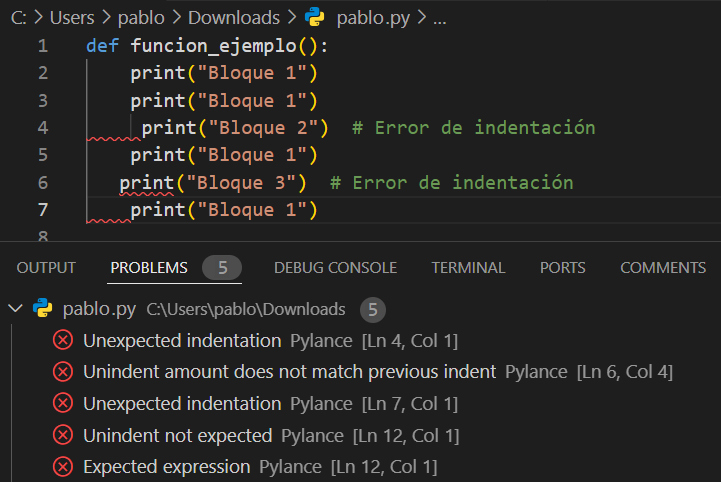Click breadcrumb segment C:

[x=19, y=18]
